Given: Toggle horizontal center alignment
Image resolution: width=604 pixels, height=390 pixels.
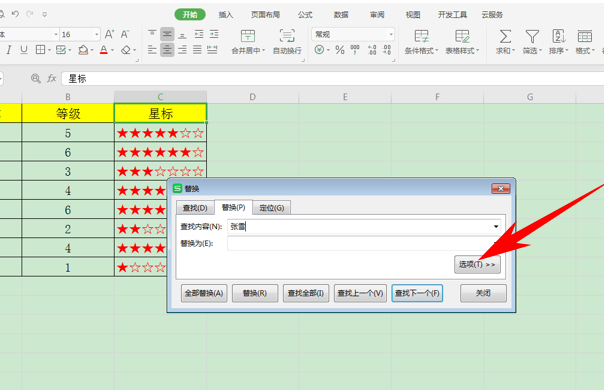Looking at the screenshot, I should coord(167,50).
